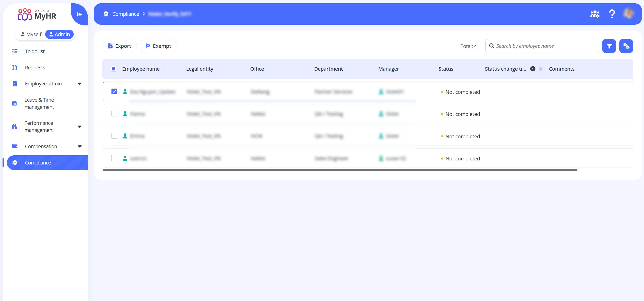
Task: Toggle the select-all header checkbox
Action: click(x=114, y=69)
